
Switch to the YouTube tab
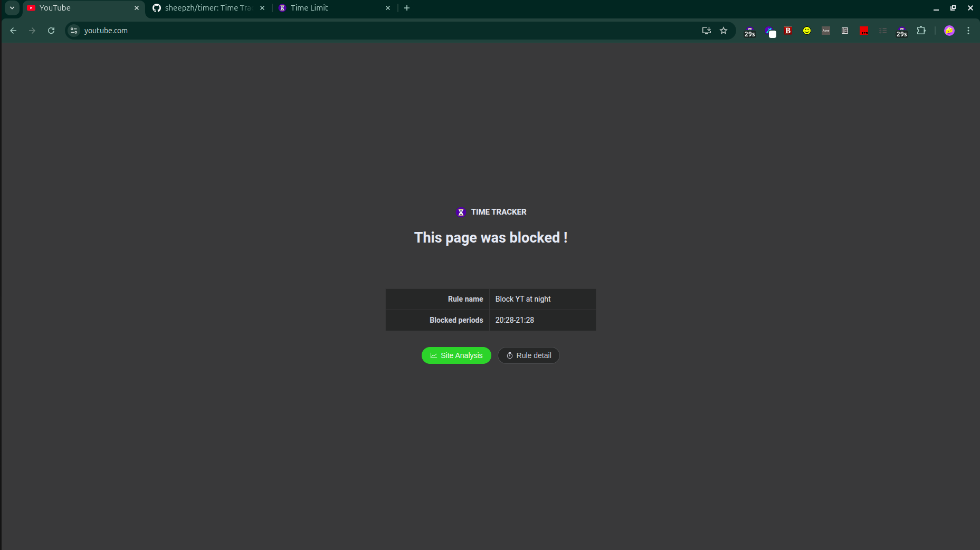[79, 8]
